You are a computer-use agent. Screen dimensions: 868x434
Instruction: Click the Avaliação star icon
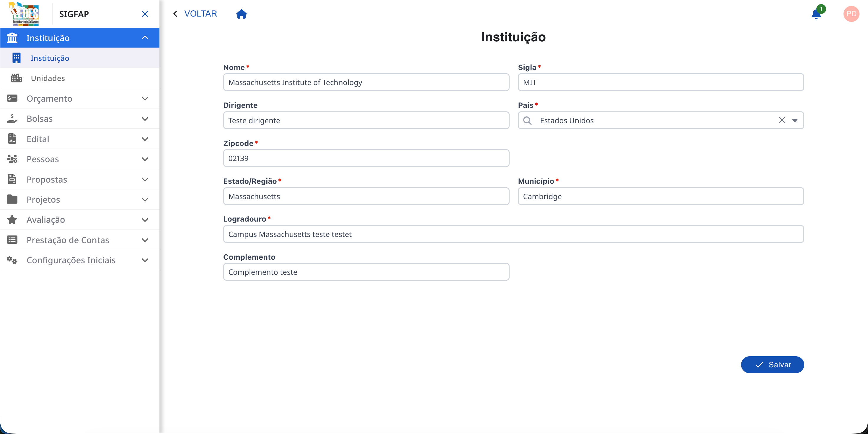pos(12,220)
